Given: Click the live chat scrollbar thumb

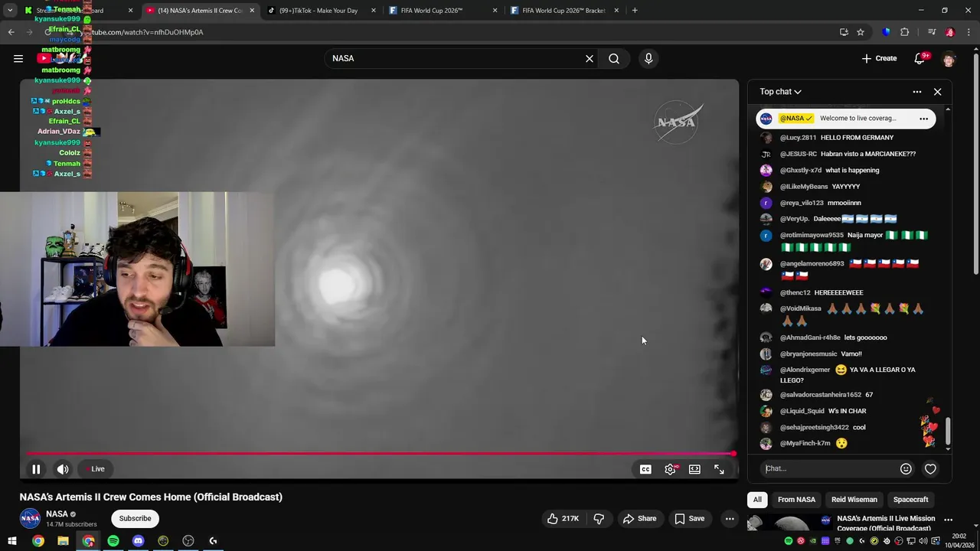Looking at the screenshot, I should [x=948, y=431].
